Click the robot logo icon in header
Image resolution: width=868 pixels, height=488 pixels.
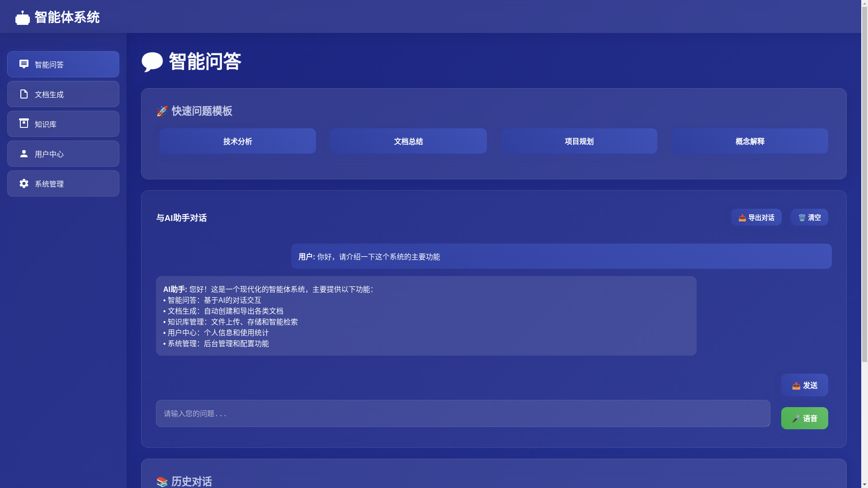point(23,18)
